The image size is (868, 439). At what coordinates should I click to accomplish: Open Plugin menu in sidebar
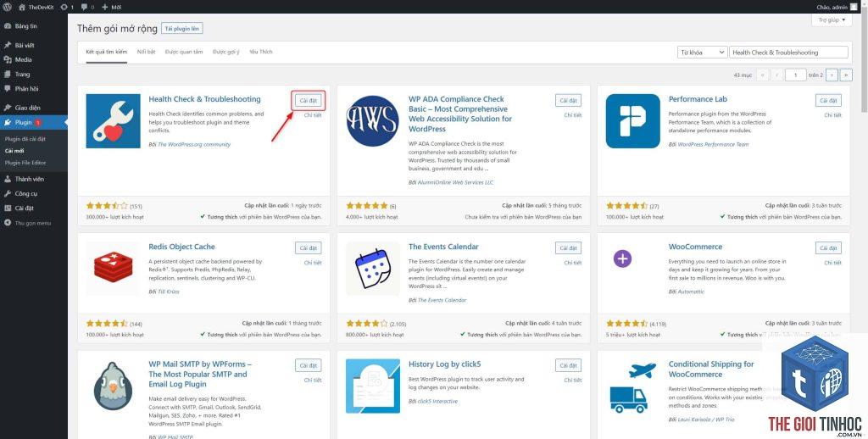coord(34,122)
